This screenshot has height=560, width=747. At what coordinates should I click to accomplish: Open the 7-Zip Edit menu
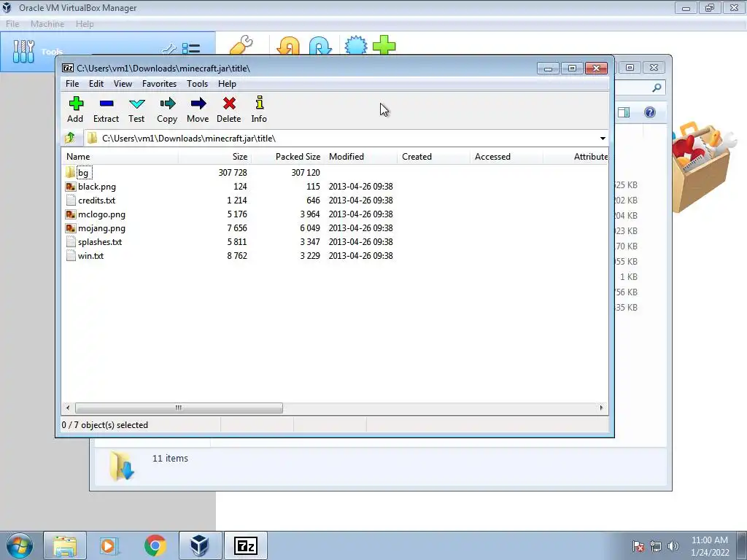96,84
